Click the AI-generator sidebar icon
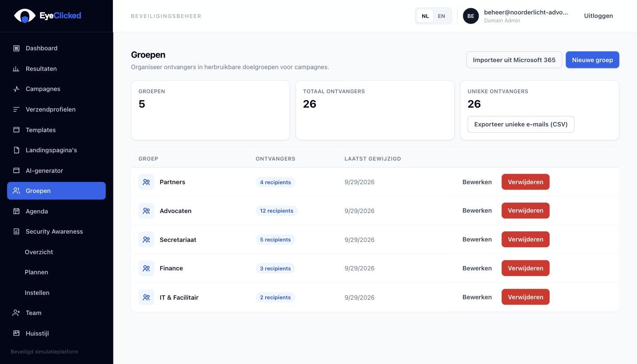Viewport: 637px width, 364px height. pos(16,171)
